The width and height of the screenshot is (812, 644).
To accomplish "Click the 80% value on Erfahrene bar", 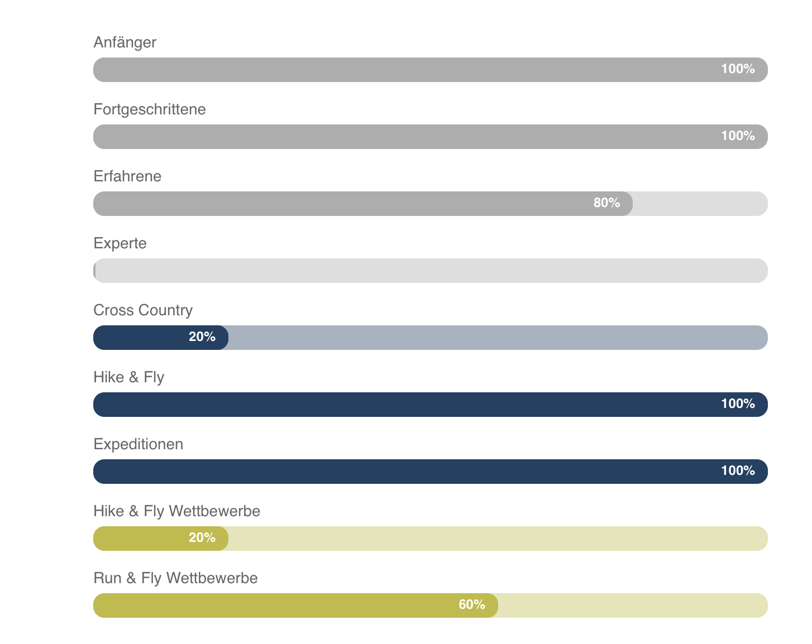I will pos(606,203).
